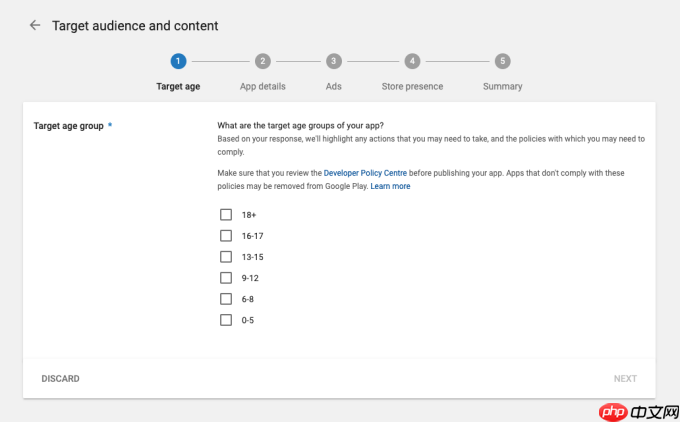Open step 4 circle icon

[412, 61]
